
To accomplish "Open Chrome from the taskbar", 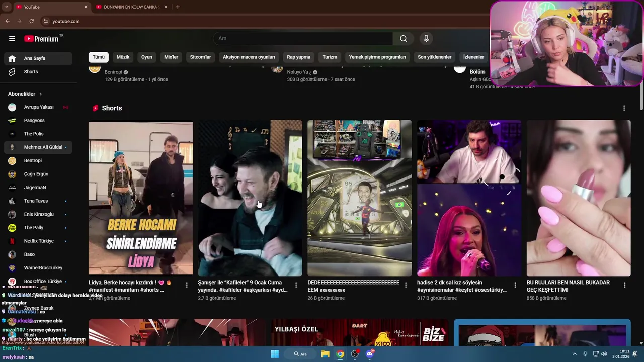I will click(340, 354).
